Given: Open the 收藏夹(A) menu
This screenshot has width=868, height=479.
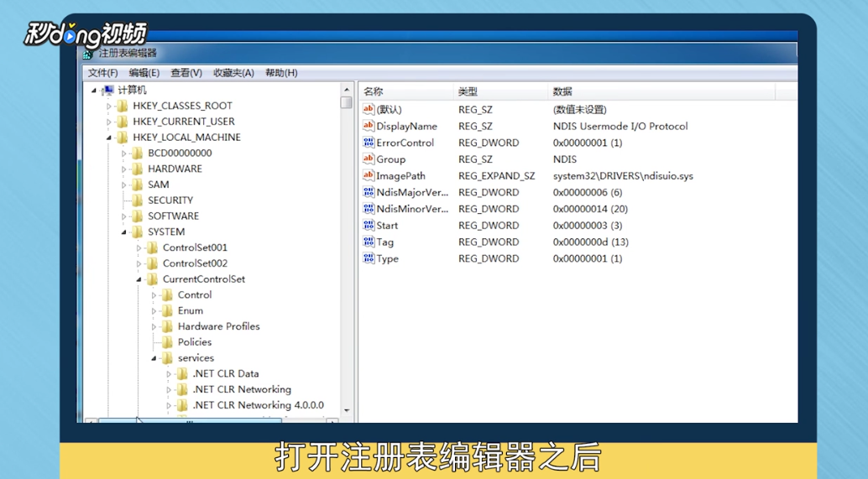Looking at the screenshot, I should coord(233,73).
